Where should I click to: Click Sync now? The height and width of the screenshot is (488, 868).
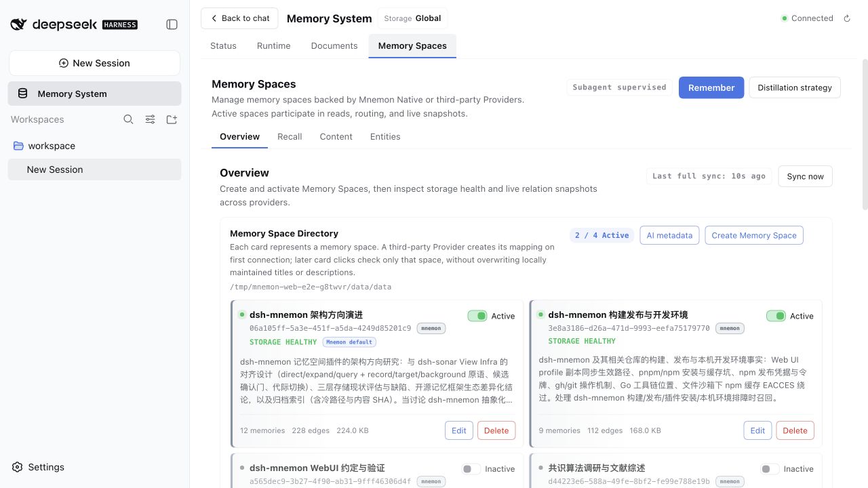[805, 176]
